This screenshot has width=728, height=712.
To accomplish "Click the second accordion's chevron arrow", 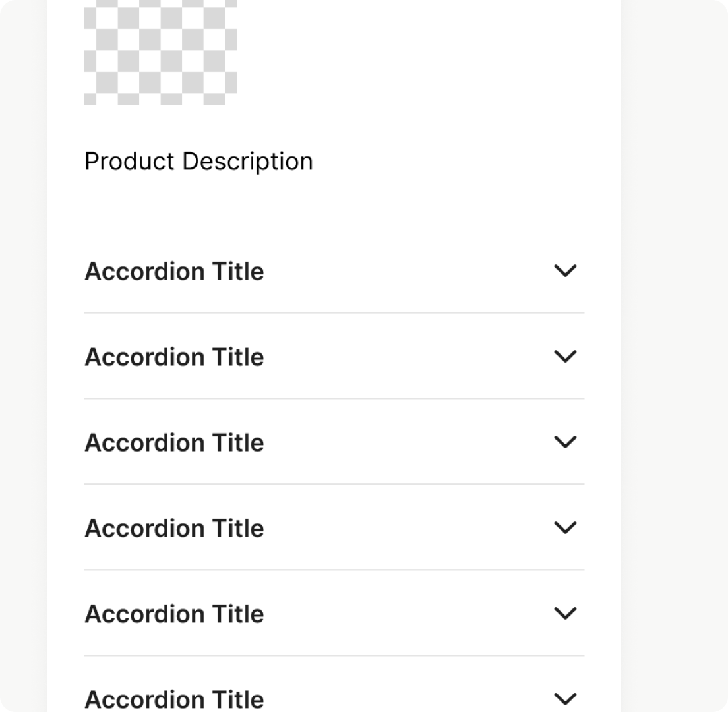I will [565, 357].
